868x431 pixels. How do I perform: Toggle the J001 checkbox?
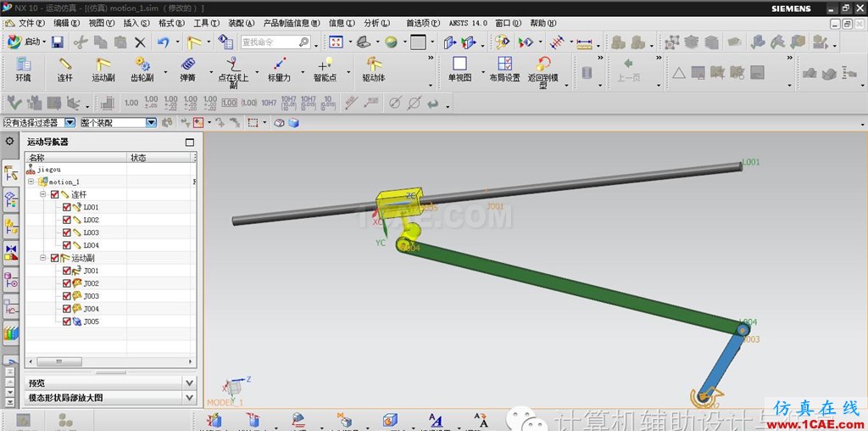66,271
